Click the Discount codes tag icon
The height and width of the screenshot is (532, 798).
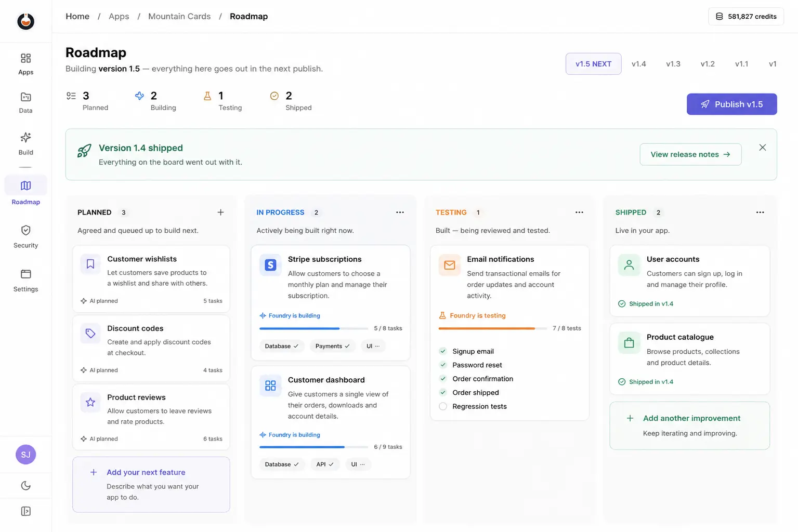pos(90,334)
